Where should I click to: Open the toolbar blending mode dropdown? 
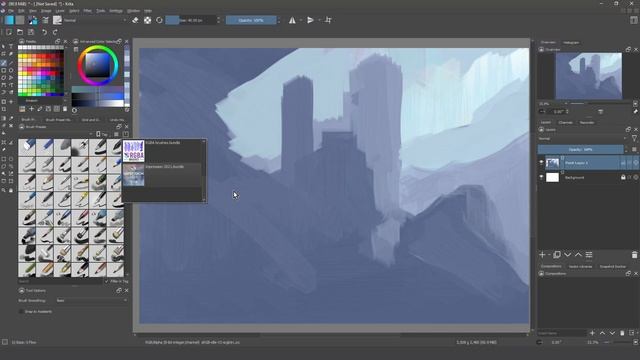(x=96, y=20)
